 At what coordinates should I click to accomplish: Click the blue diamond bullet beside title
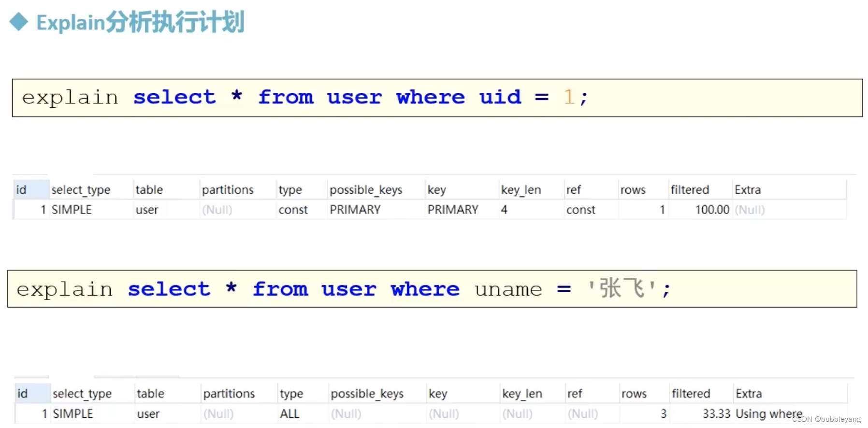coord(19,22)
